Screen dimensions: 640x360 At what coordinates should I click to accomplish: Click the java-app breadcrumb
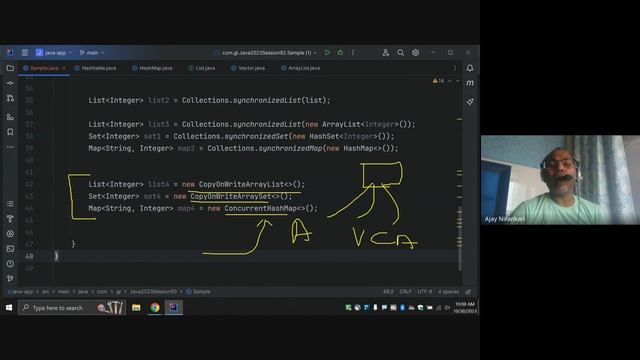(x=20, y=291)
